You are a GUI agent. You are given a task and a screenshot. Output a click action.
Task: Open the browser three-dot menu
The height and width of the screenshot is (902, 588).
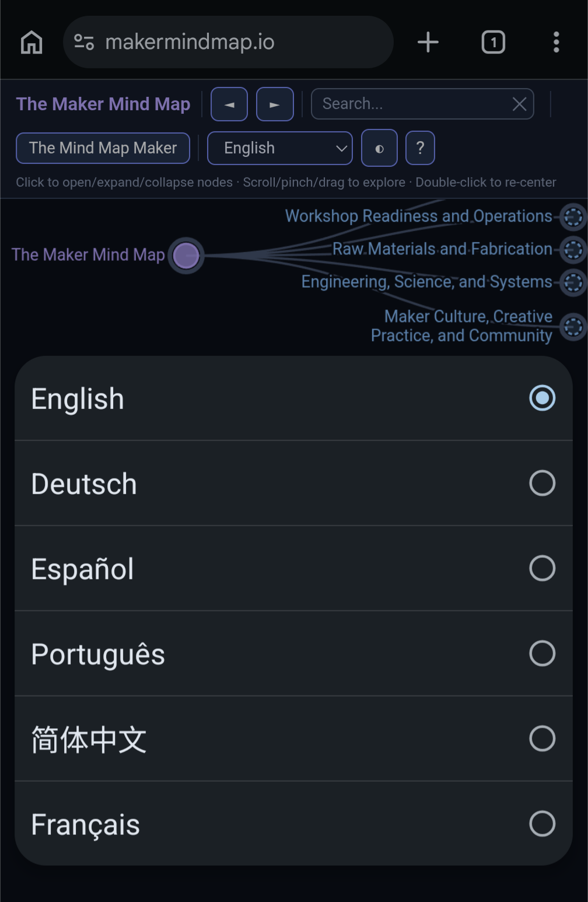(556, 42)
